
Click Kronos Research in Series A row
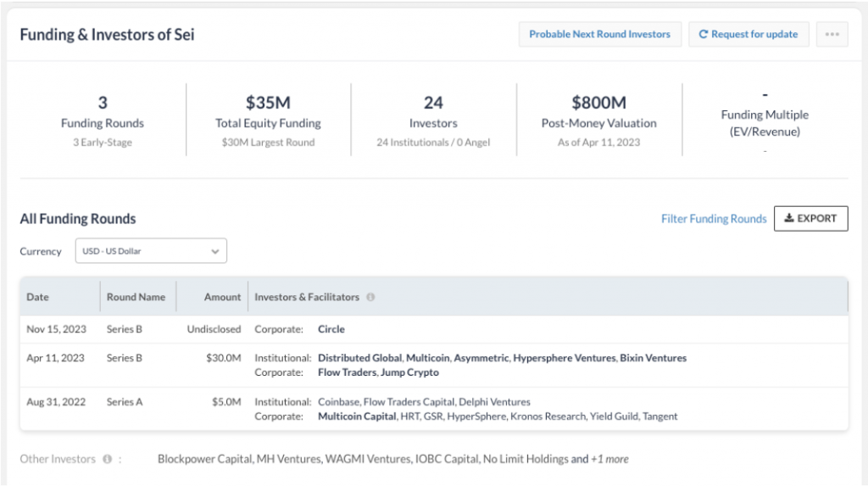click(548, 416)
